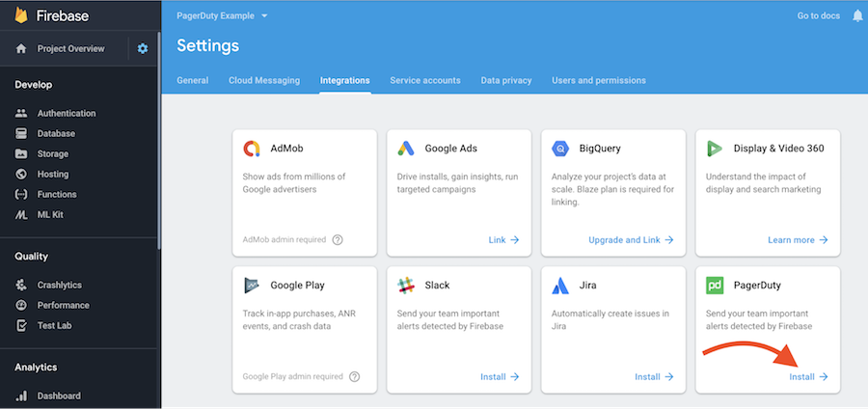Install the PagerDuty integration

[x=808, y=376]
